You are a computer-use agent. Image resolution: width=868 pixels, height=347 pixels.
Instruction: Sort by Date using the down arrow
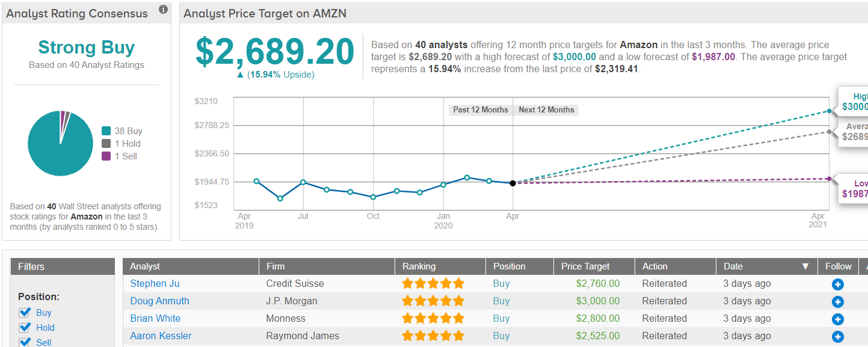tap(805, 266)
